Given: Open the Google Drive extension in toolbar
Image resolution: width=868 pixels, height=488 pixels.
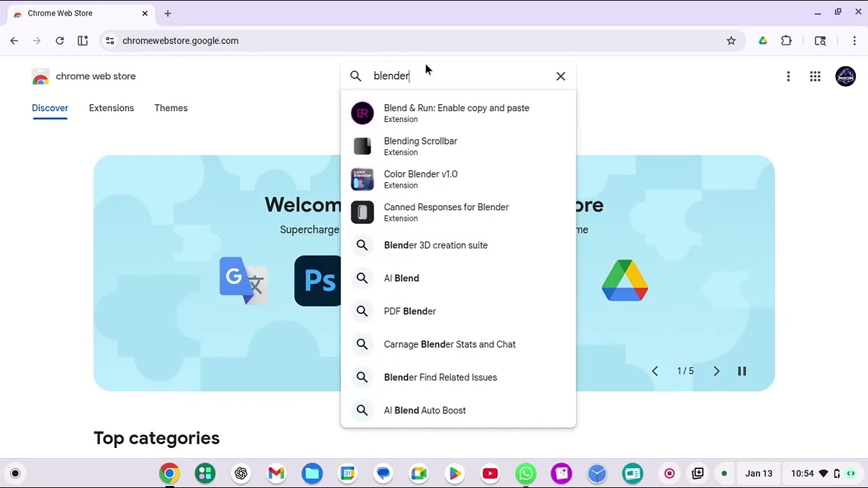Looking at the screenshot, I should coord(763,41).
